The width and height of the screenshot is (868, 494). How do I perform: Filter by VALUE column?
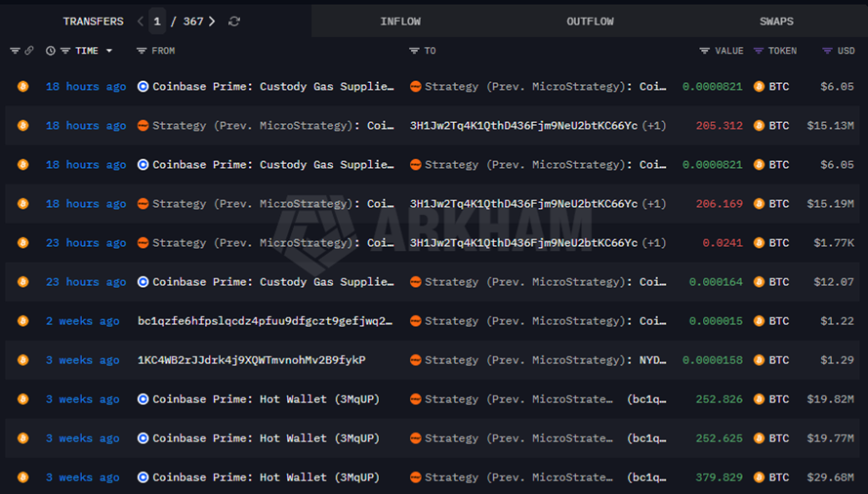pos(704,51)
